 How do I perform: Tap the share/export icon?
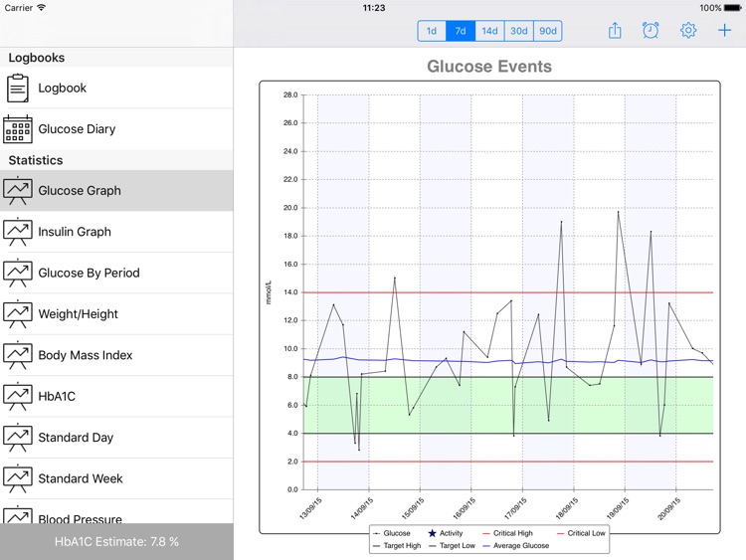pos(615,31)
